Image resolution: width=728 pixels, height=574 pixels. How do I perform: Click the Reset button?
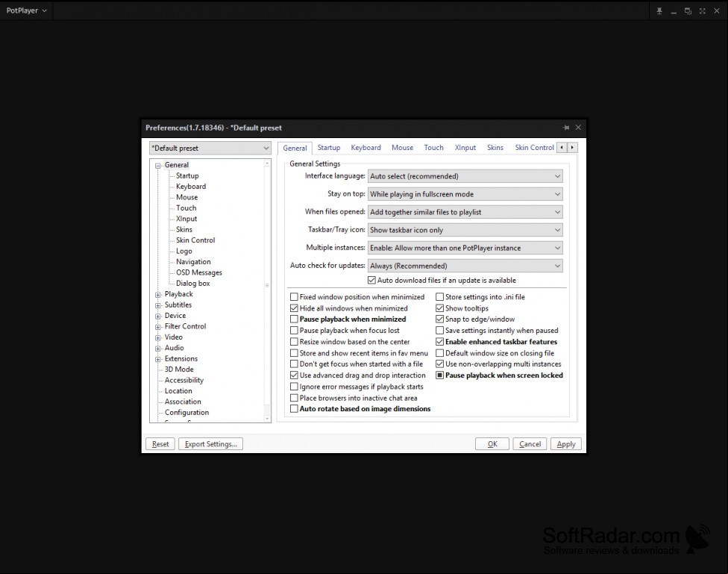(x=160, y=444)
